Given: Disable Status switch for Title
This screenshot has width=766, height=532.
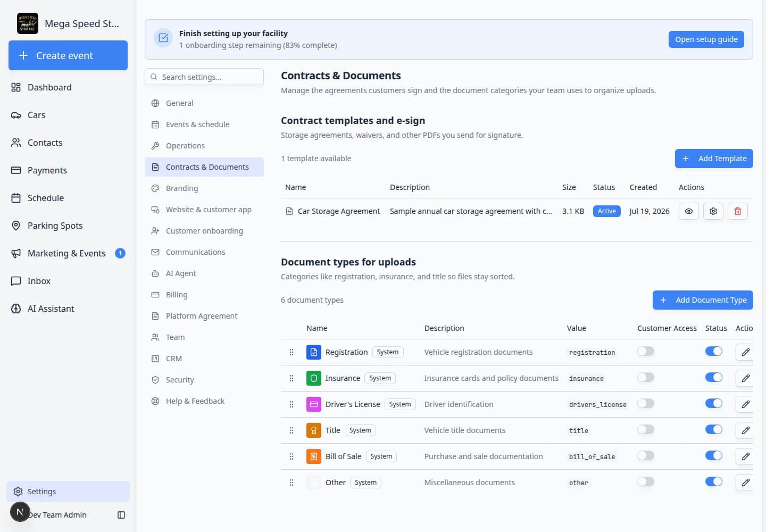Looking at the screenshot, I should point(714,429).
